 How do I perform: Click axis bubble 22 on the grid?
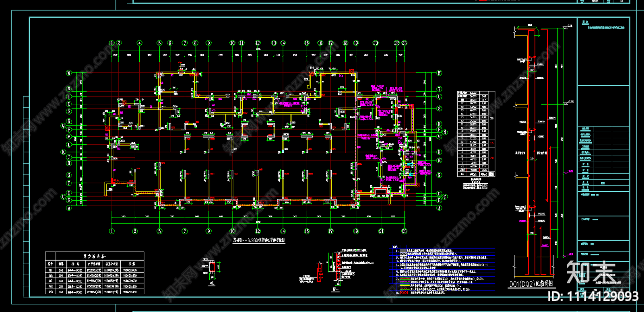point(397,43)
